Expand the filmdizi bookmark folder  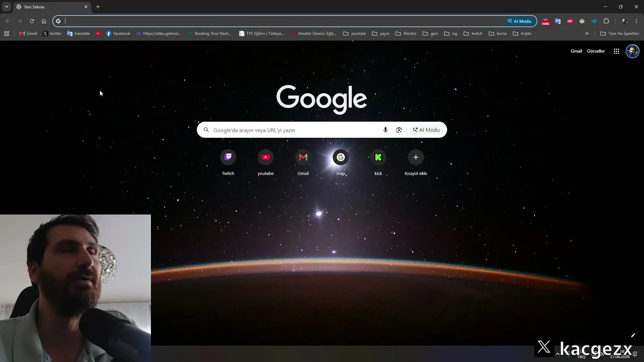point(406,34)
